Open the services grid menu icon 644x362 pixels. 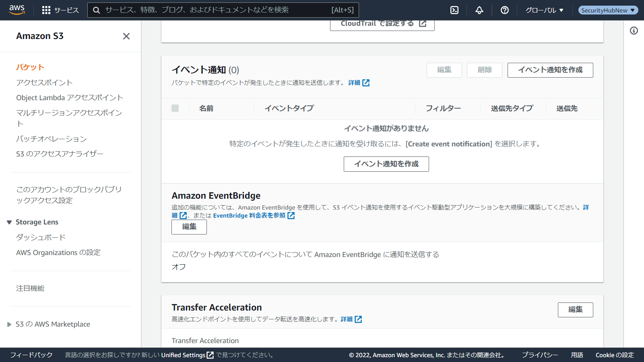(46, 10)
